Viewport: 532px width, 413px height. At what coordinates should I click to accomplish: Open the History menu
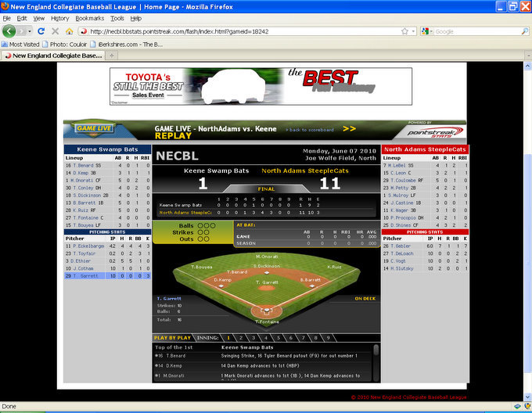coord(59,17)
